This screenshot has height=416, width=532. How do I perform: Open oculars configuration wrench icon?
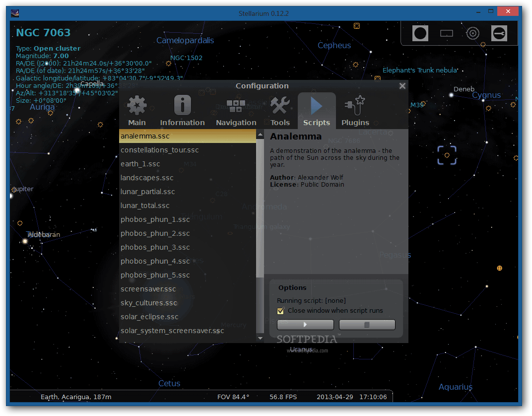499,33
